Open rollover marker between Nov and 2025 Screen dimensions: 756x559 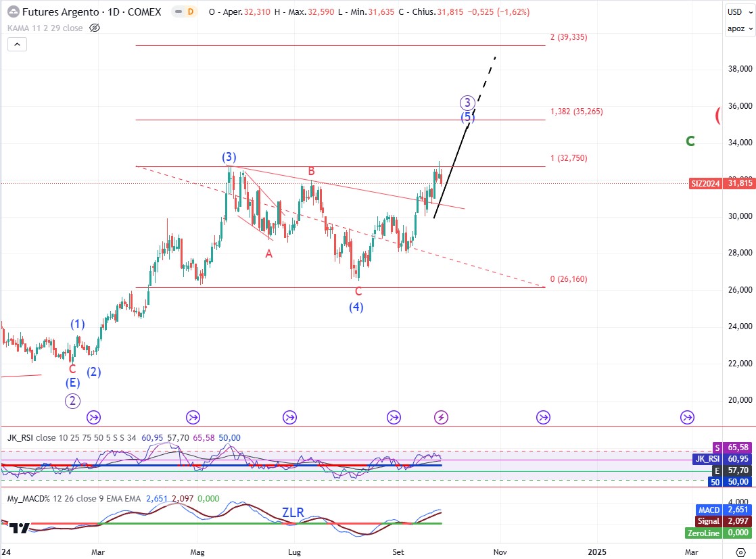tap(544, 417)
